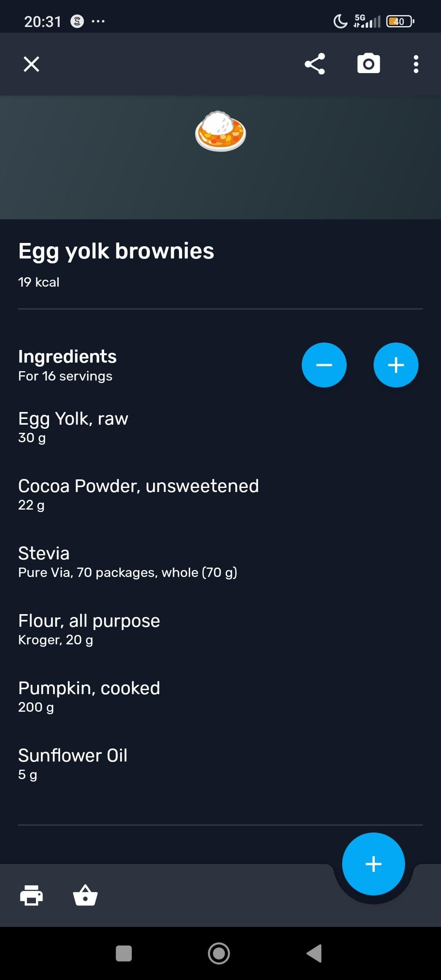
Task: Print the recipe using the printer icon
Action: (x=31, y=895)
